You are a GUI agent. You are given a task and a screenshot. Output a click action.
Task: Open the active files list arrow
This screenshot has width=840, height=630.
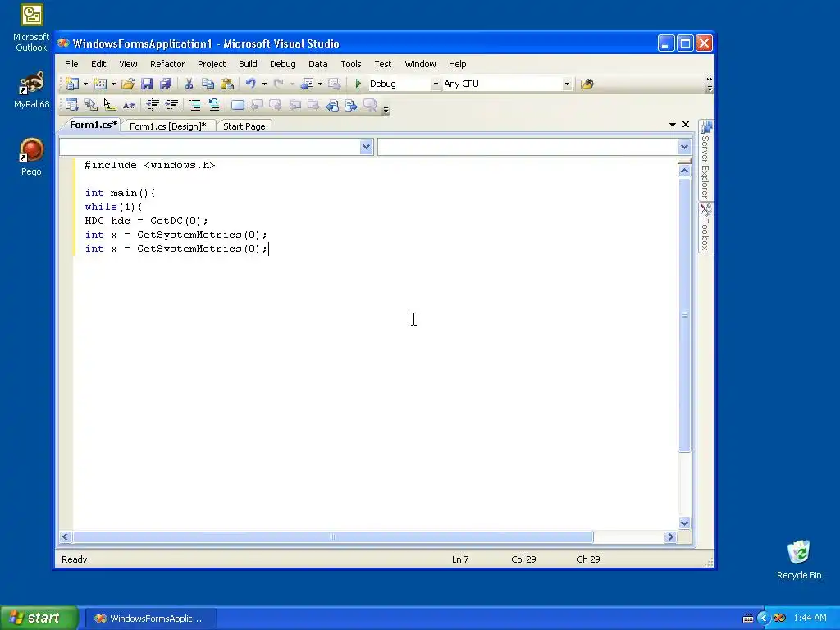pyautogui.click(x=673, y=125)
